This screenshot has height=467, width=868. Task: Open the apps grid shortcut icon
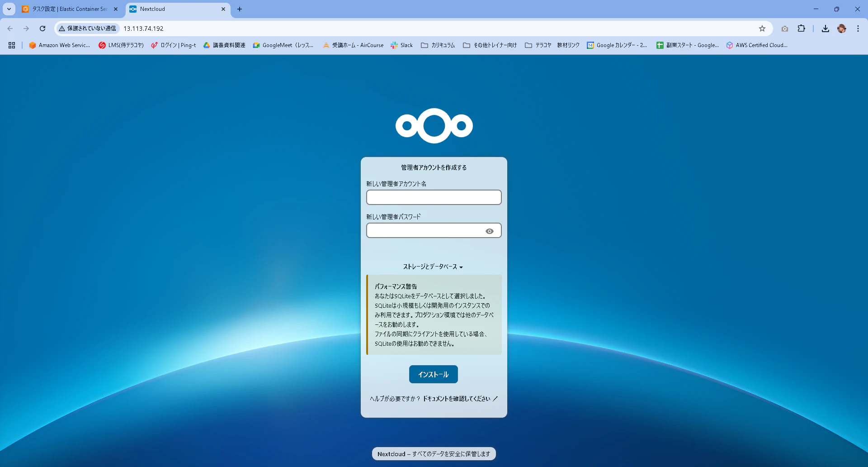(12, 45)
